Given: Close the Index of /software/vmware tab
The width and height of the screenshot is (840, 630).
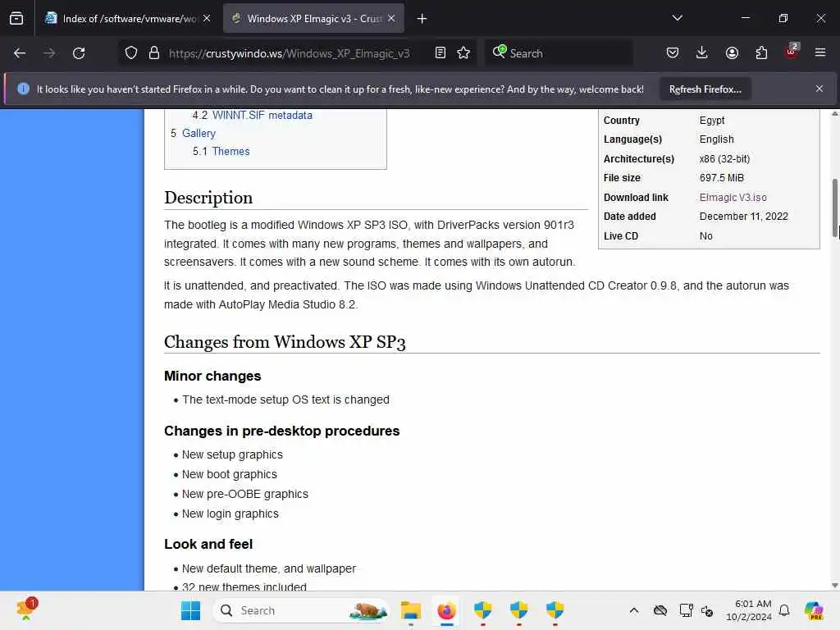Looking at the screenshot, I should (207, 18).
